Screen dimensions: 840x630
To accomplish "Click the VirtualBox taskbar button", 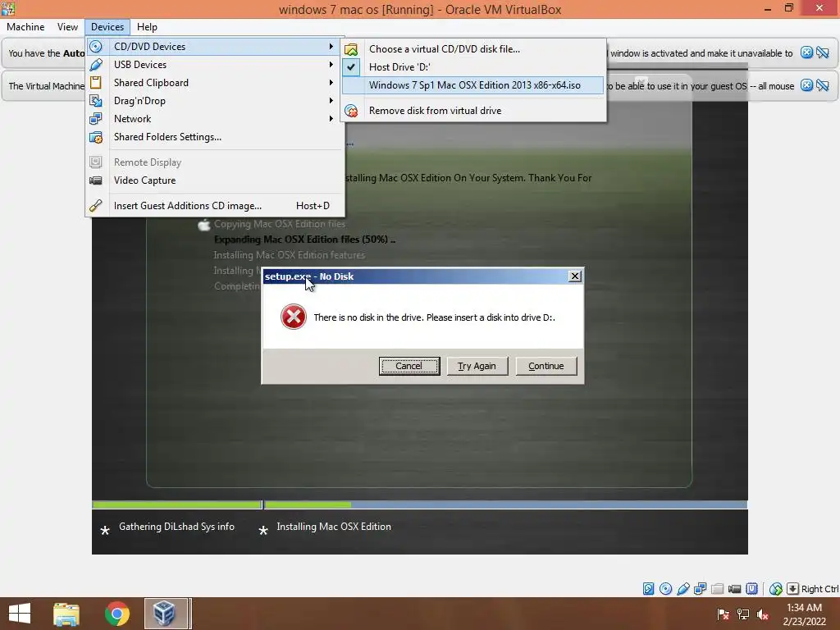I will 166,614.
